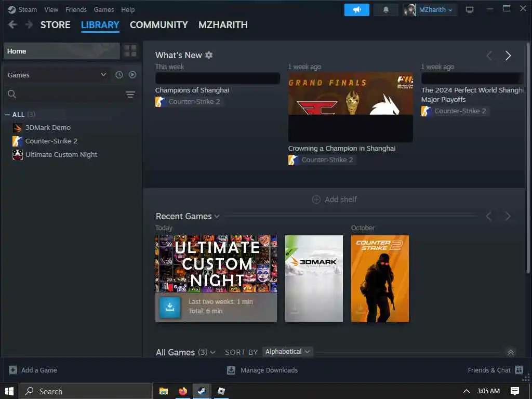Open the notifications bell
Image resolution: width=532 pixels, height=399 pixels.
pos(386,10)
